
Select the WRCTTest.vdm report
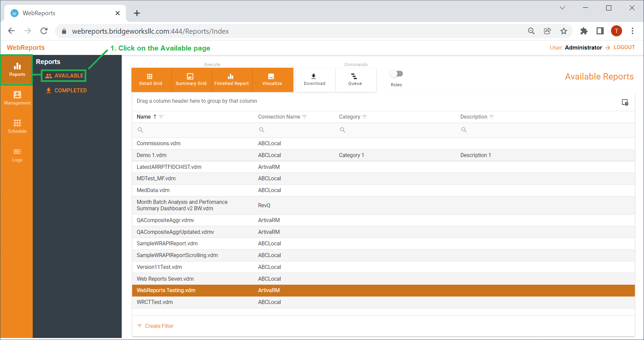[x=383, y=302]
